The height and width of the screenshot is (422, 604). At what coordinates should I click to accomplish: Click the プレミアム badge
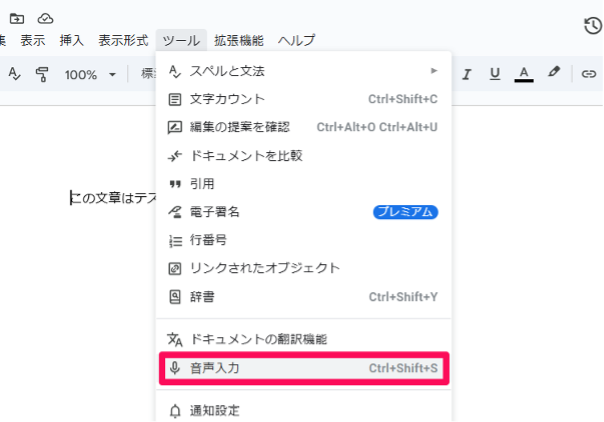pyautogui.click(x=405, y=212)
